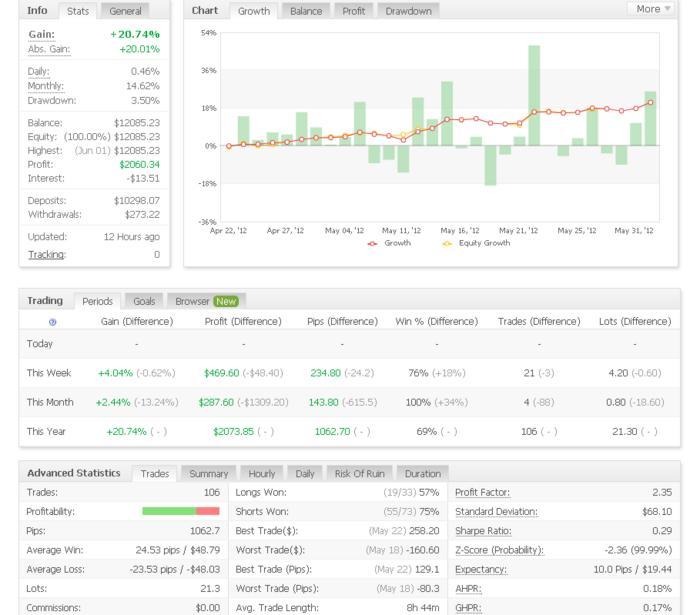Image resolution: width=700 pixels, height=615 pixels.
Task: Open the Browser tab marked New
Action: tap(208, 301)
